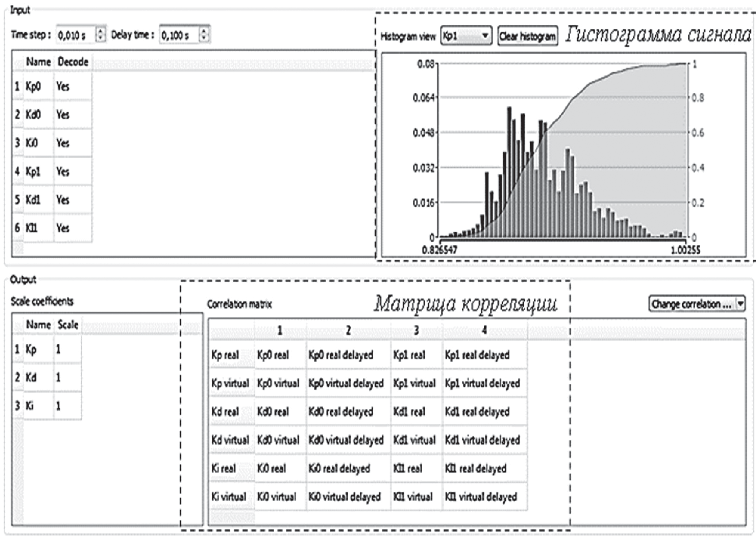Click Decode cell of Ki1 row
756x537 pixels.
pos(63,228)
